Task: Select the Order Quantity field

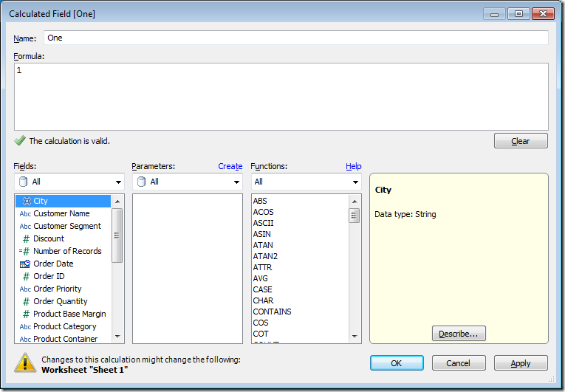Action: point(63,301)
